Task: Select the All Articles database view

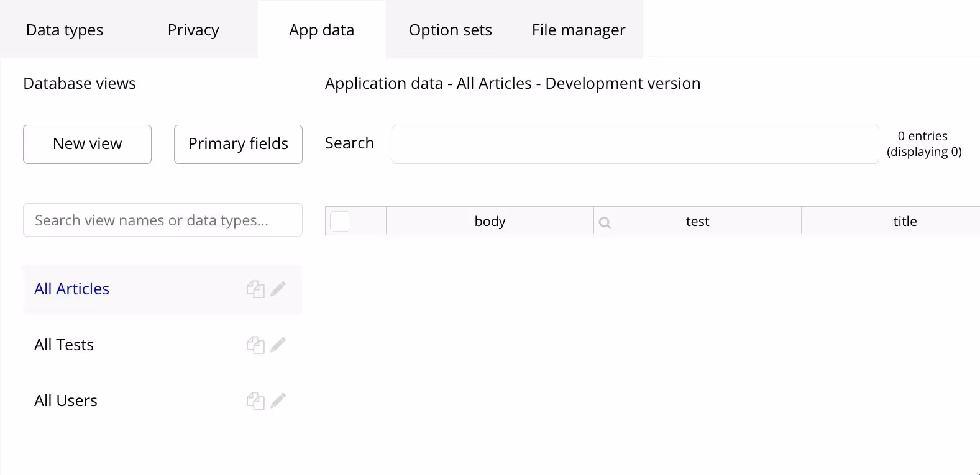Action: pos(163,289)
